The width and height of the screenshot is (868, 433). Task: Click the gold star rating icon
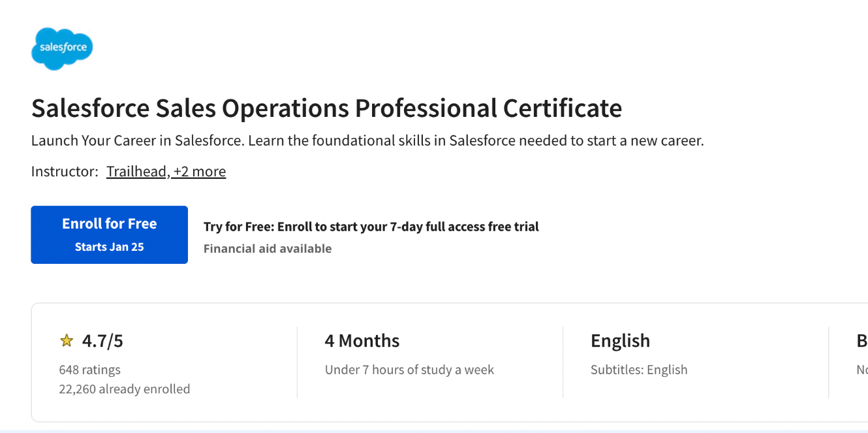click(67, 341)
